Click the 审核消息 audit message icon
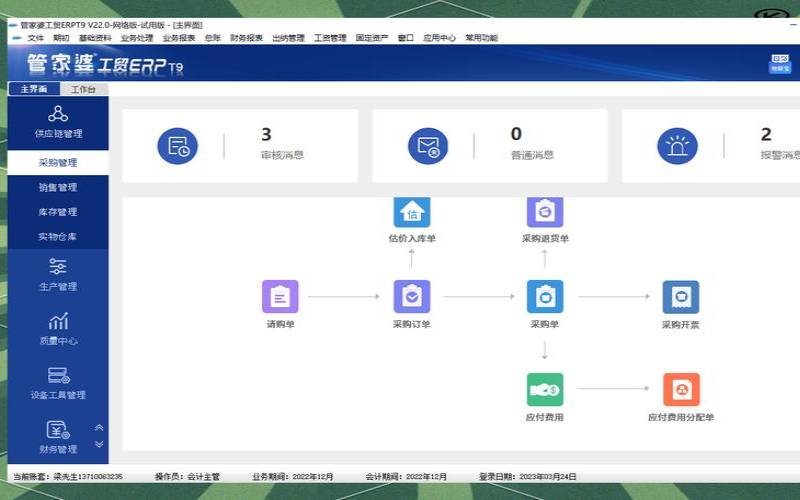 (178, 146)
